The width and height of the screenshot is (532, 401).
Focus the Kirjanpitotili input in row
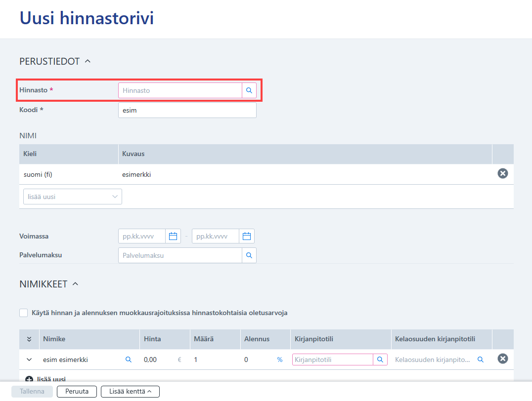pyautogui.click(x=332, y=360)
